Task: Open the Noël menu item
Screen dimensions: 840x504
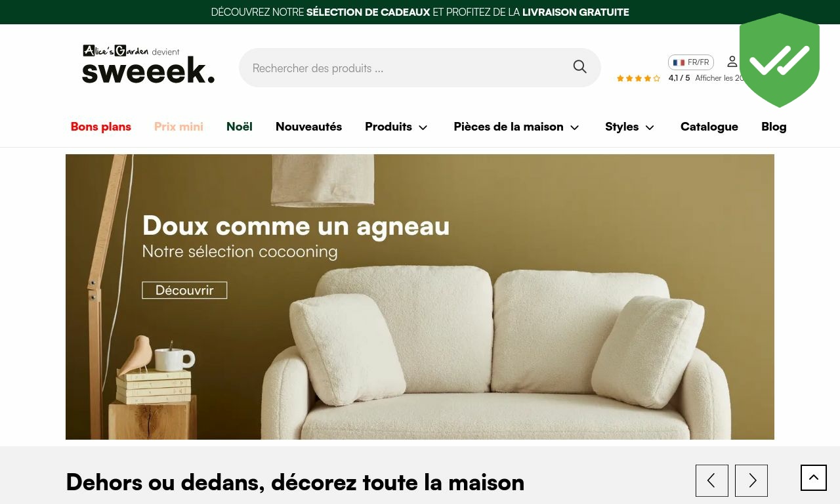Action: coord(240,127)
